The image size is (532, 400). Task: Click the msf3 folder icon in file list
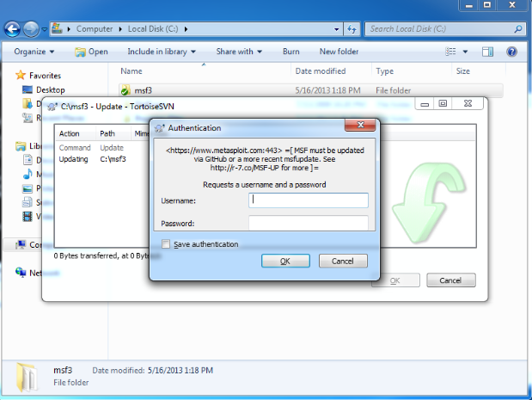(125, 89)
